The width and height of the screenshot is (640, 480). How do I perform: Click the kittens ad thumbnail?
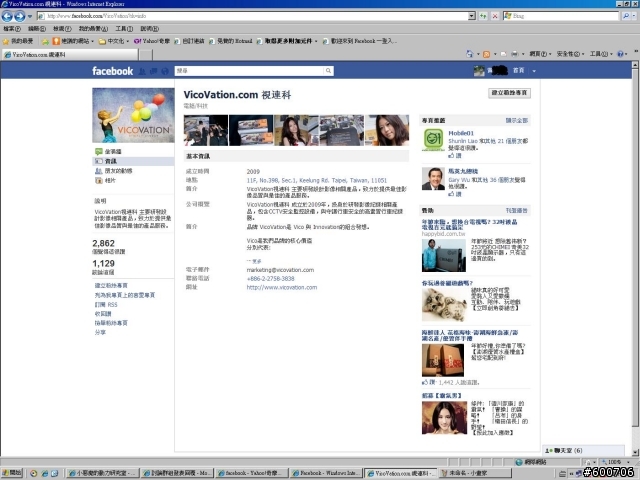pyautogui.click(x=444, y=304)
